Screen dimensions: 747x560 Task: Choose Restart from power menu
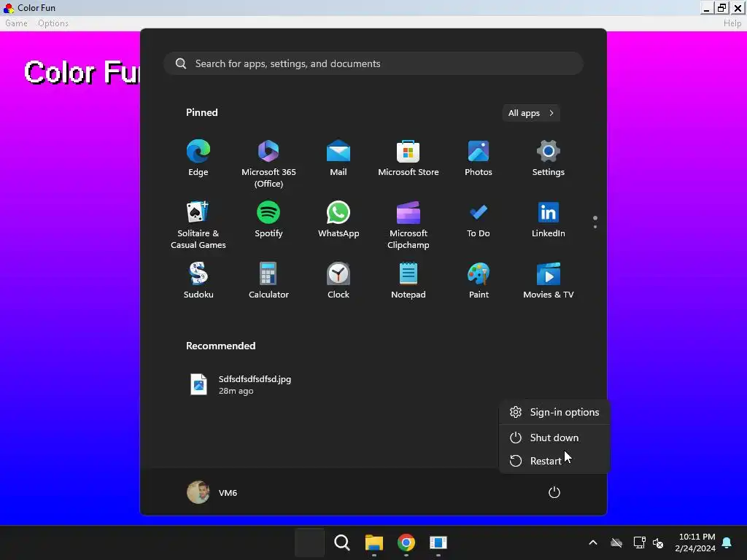click(554, 461)
